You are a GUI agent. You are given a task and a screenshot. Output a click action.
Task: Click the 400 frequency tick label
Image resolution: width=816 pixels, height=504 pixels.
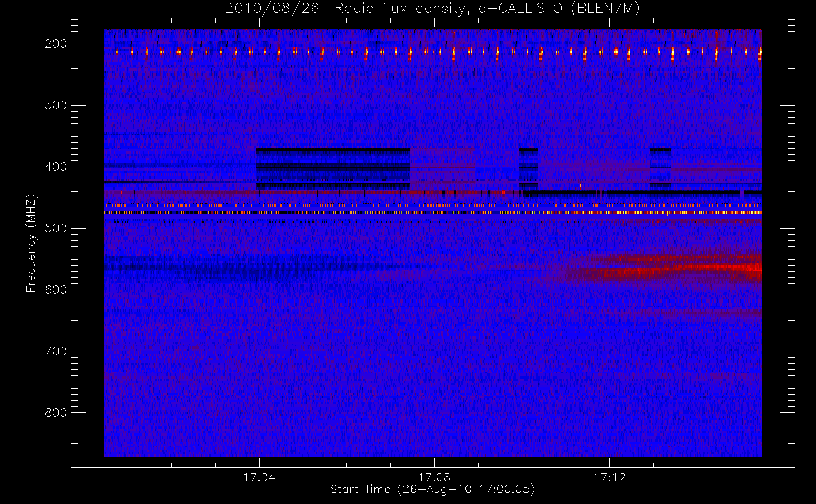click(x=55, y=167)
